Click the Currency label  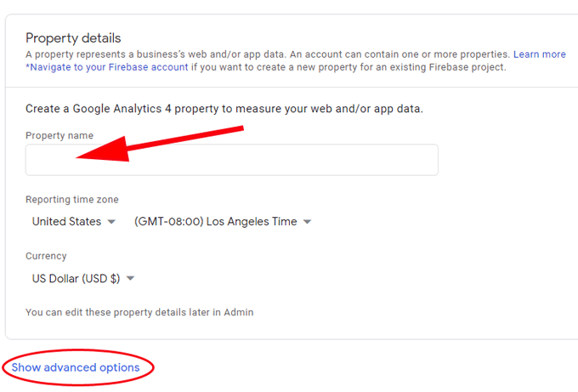click(x=46, y=256)
